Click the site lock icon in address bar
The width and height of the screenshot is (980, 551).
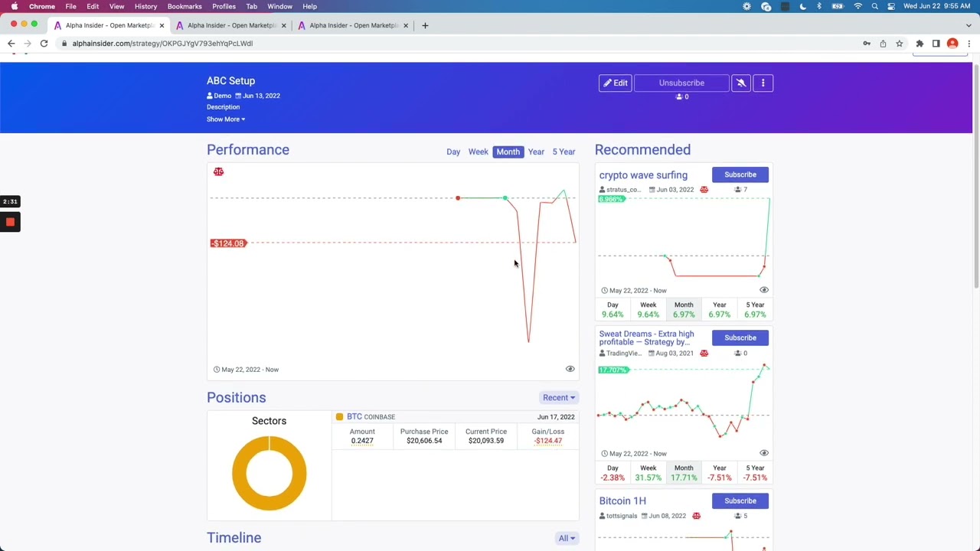tap(65, 44)
